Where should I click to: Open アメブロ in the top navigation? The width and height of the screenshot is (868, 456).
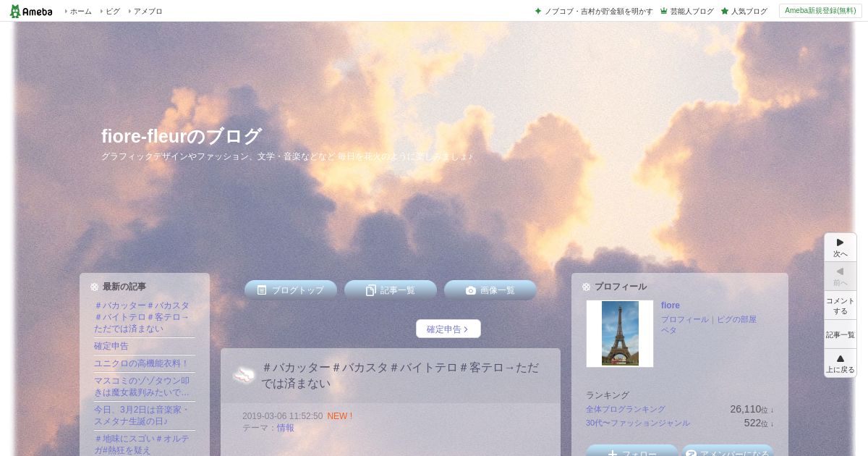click(148, 11)
